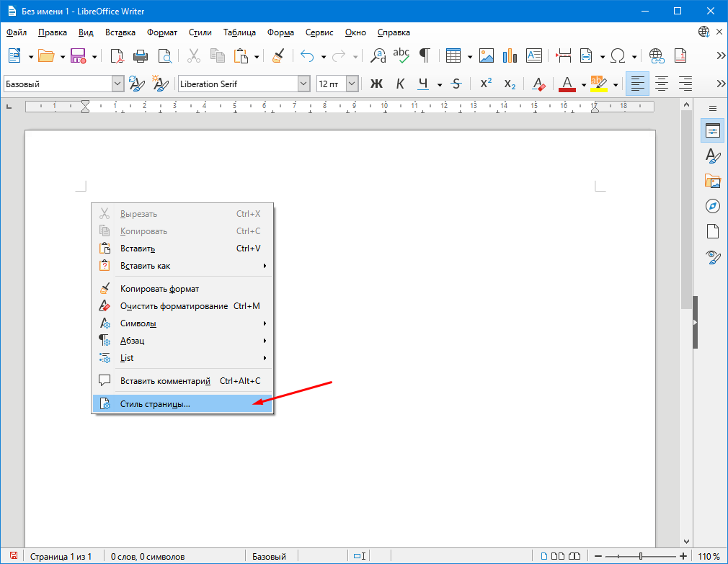Click the New document icon
728x564 pixels.
(15, 56)
